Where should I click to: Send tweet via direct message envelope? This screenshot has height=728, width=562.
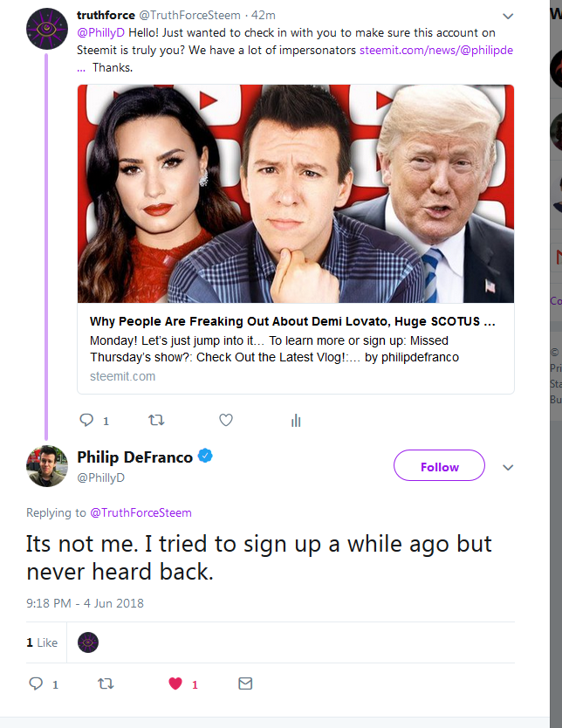[x=245, y=684]
